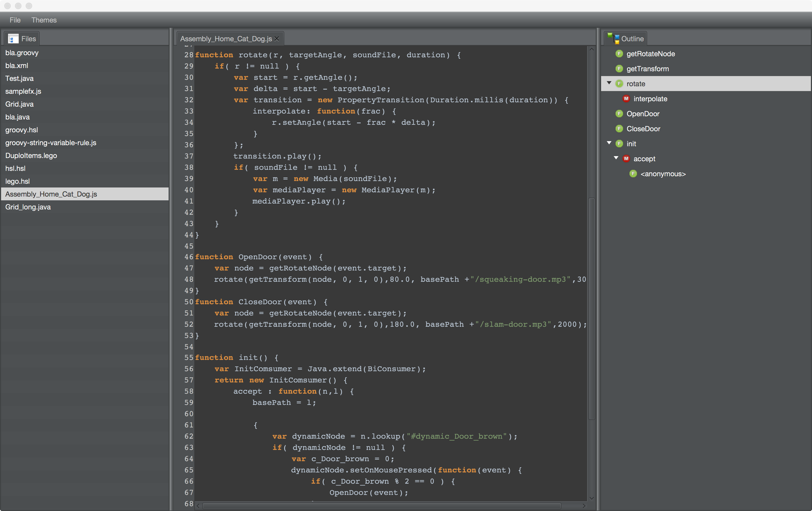Click green function icon beside OpenDoor
This screenshot has width=812, height=511.
click(619, 114)
